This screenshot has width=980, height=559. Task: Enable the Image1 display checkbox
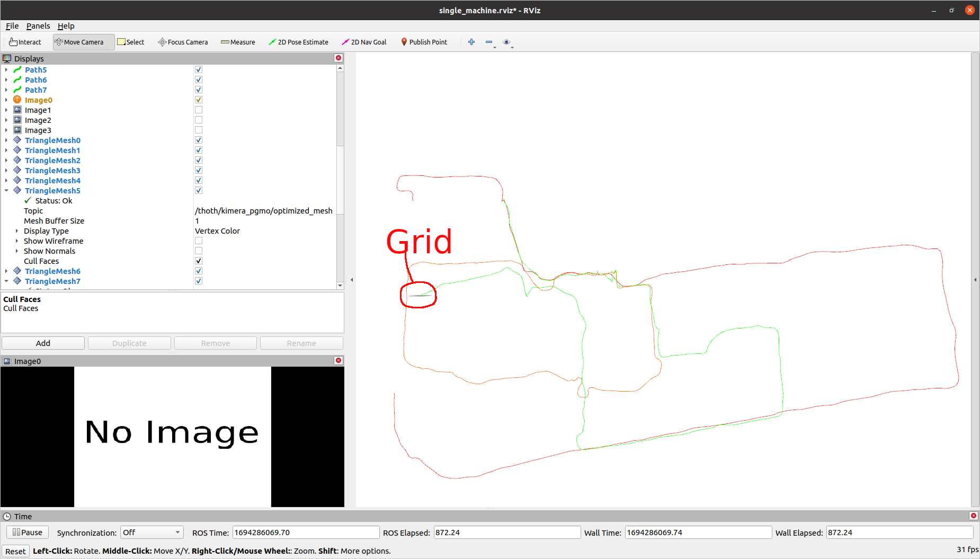[198, 110]
